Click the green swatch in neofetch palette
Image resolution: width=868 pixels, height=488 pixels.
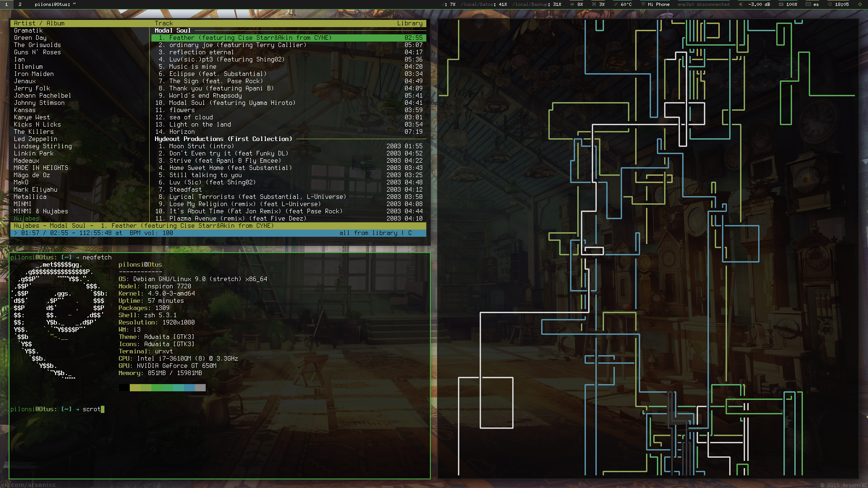pos(157,388)
